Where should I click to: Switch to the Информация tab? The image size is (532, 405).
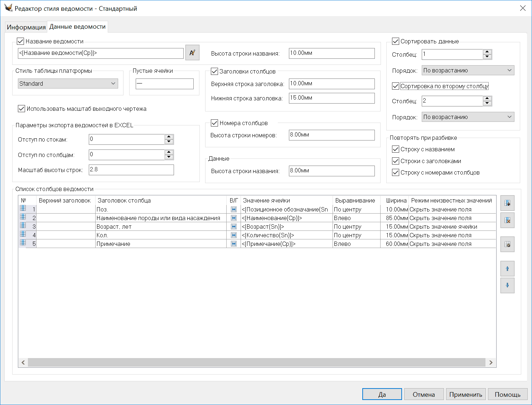(26, 27)
